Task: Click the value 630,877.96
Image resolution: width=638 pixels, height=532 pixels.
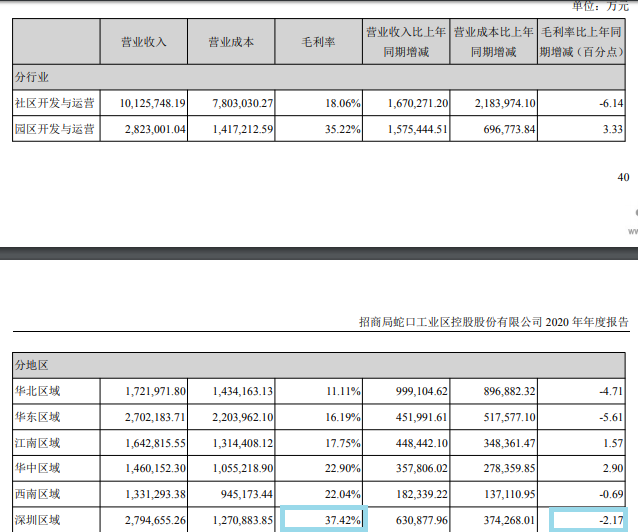Action: pos(422,520)
